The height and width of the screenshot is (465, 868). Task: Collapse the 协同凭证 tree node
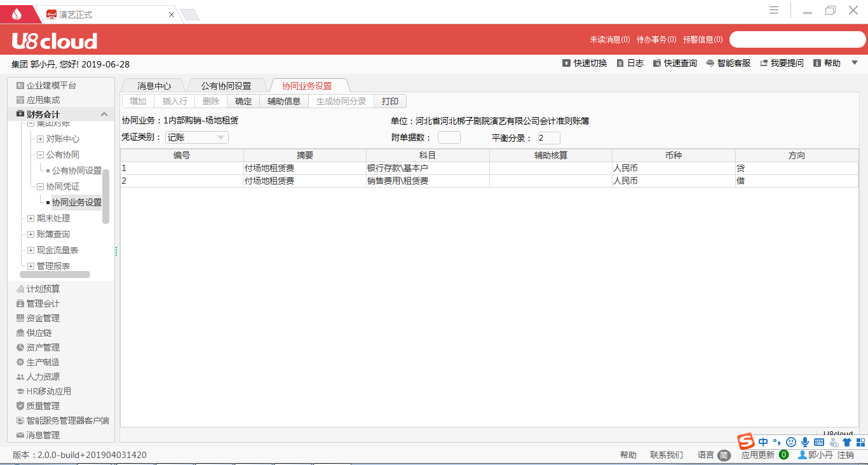coord(40,186)
